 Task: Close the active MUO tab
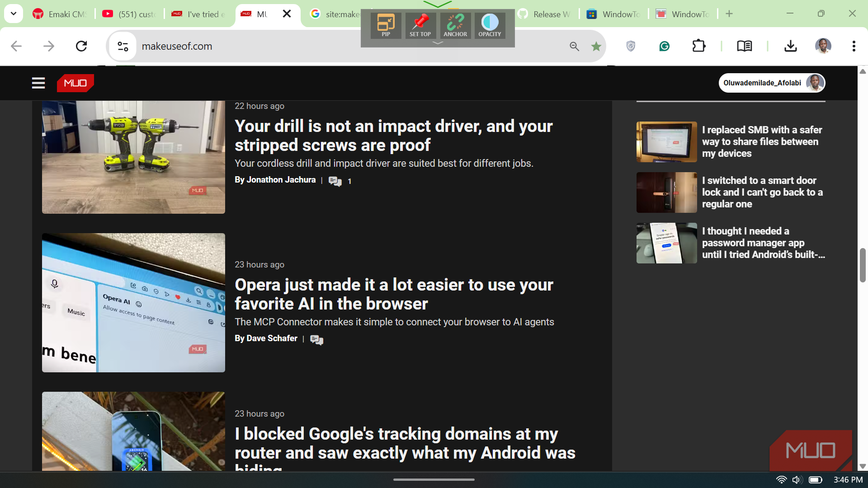(x=287, y=14)
